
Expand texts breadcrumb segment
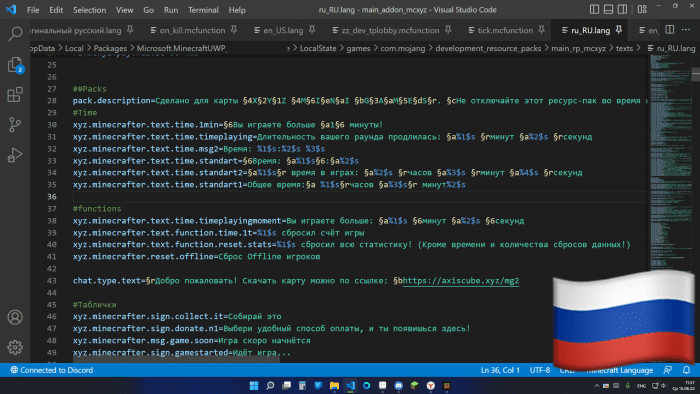click(x=624, y=48)
